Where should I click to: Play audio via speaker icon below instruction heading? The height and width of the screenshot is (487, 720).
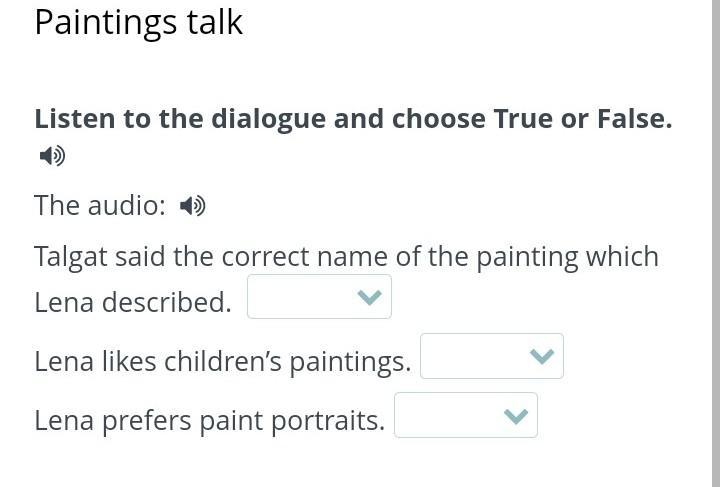52,156
